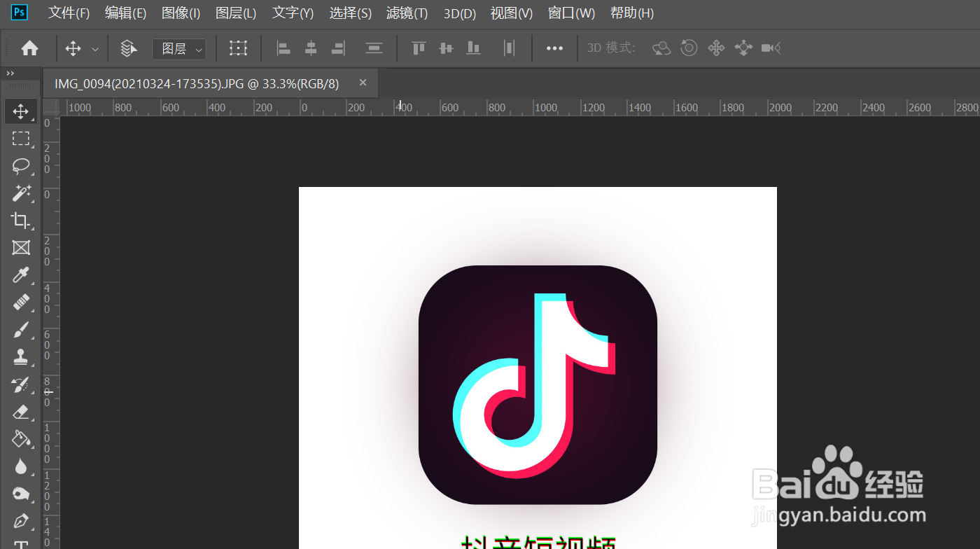Select the Blur tool
This screenshot has width=980, height=549.
coord(21,466)
